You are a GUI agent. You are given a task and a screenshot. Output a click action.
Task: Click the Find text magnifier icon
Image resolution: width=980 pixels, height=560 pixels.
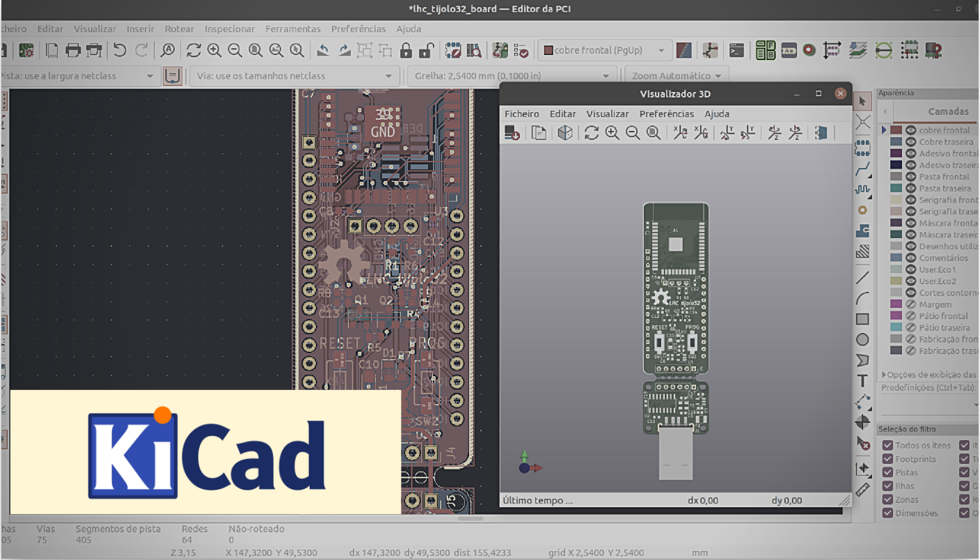click(x=167, y=50)
